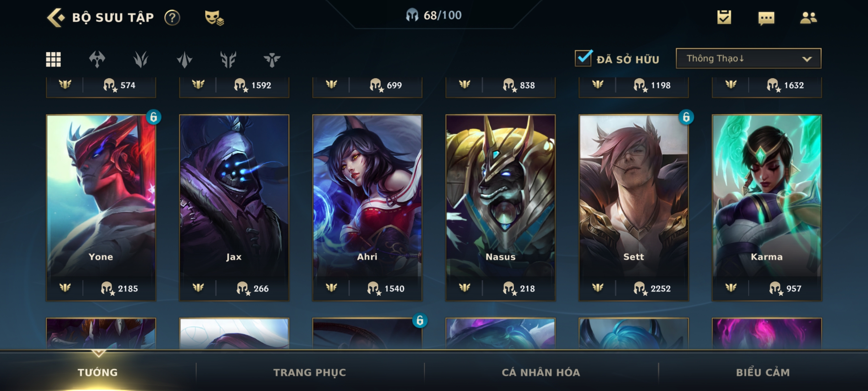868x391 pixels.
Task: Filter champions by the second role icon
Action: (x=141, y=59)
